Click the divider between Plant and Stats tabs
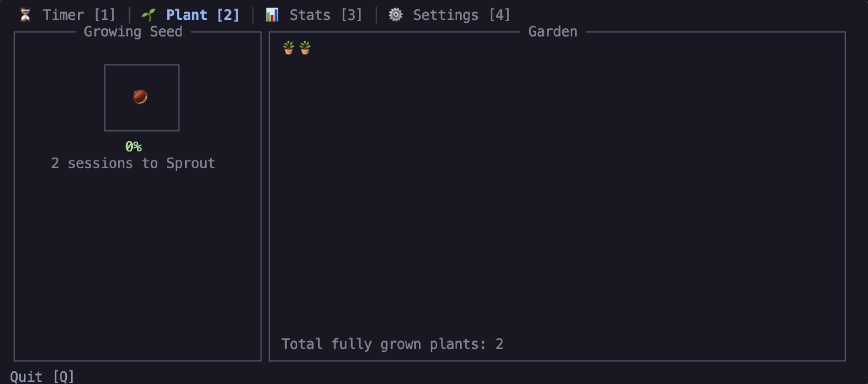The width and height of the screenshot is (868, 384). tap(253, 15)
